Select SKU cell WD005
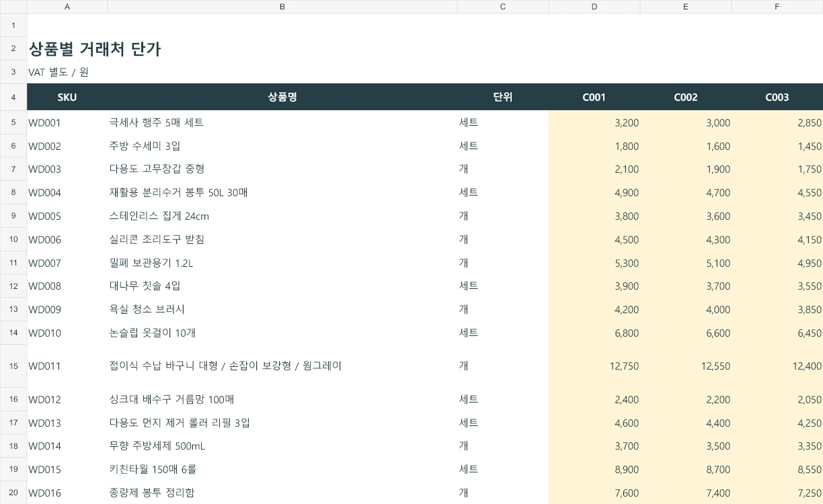The height and width of the screenshot is (504, 823). 67,216
